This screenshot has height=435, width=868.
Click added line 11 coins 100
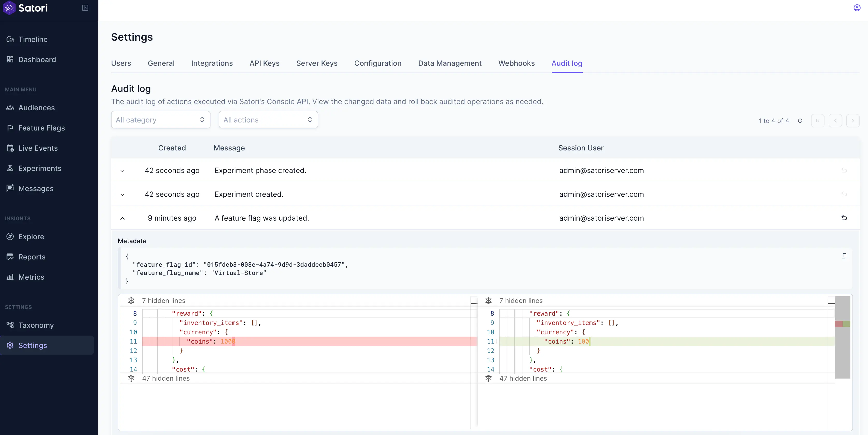[667, 341]
